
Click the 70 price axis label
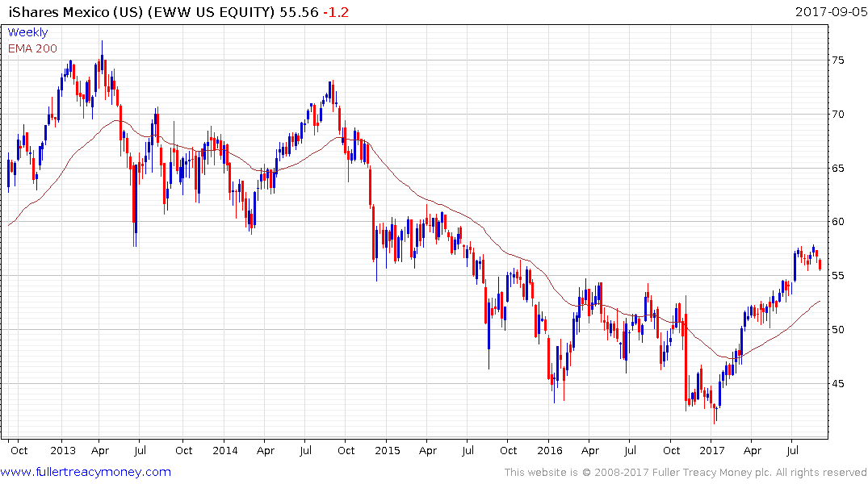[838, 115]
